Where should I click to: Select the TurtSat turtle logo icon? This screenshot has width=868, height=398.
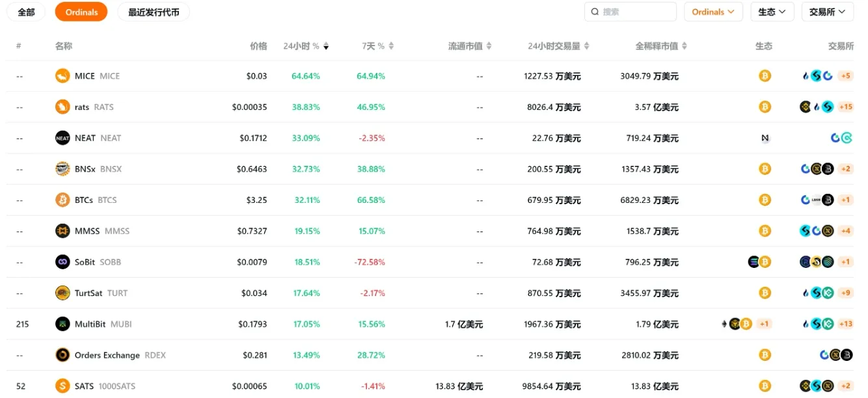(62, 293)
